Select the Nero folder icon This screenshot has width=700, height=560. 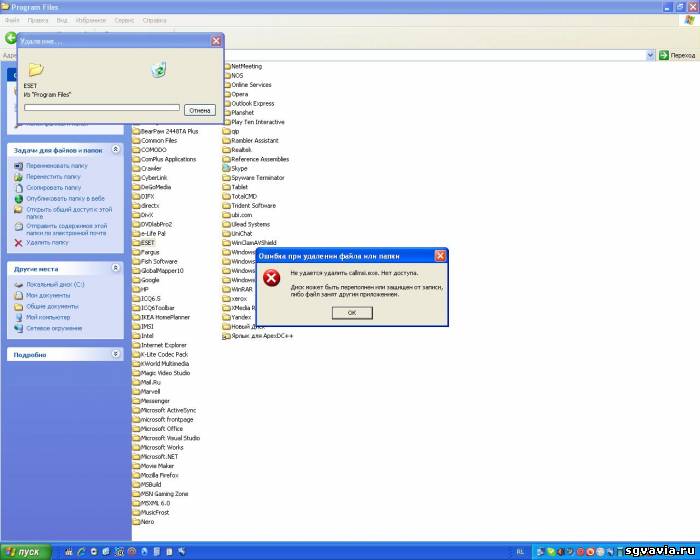tap(136, 522)
